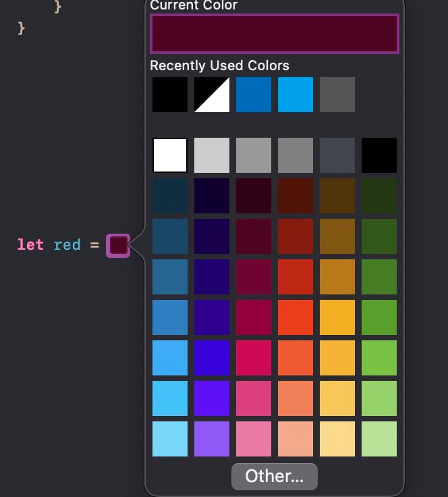
Task: Select the salmon swatch directly above the peach one
Action: 296,398
